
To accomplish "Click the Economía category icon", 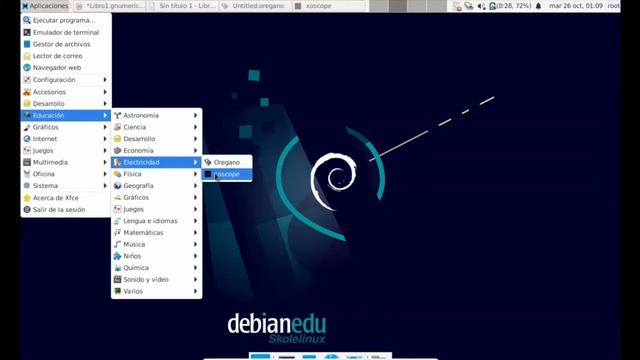I will coord(118,151).
